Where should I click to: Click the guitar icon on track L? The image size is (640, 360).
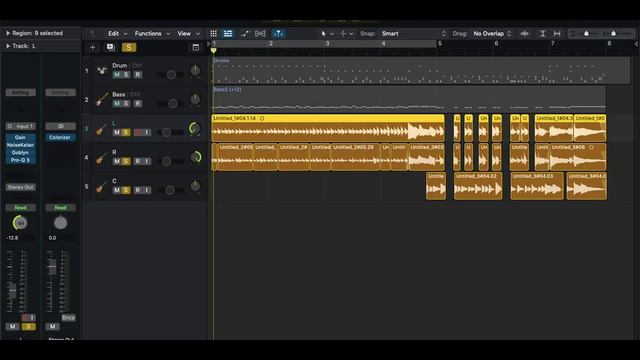pos(102,129)
